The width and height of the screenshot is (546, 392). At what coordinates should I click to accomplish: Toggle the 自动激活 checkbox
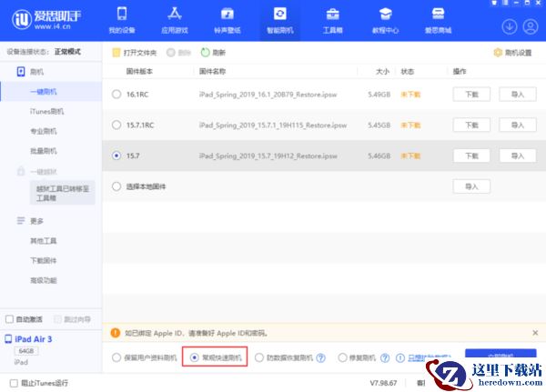point(9,319)
